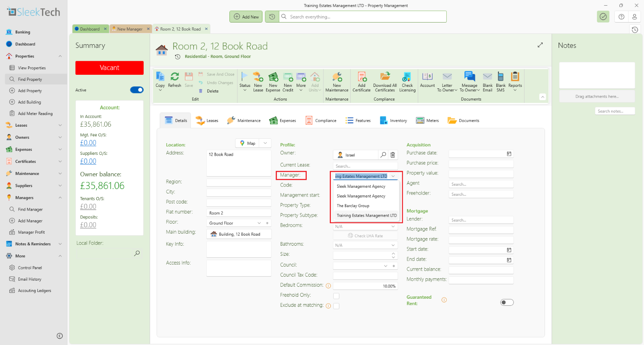Open the Meters tab
The width and height of the screenshot is (644, 345).
point(427,121)
